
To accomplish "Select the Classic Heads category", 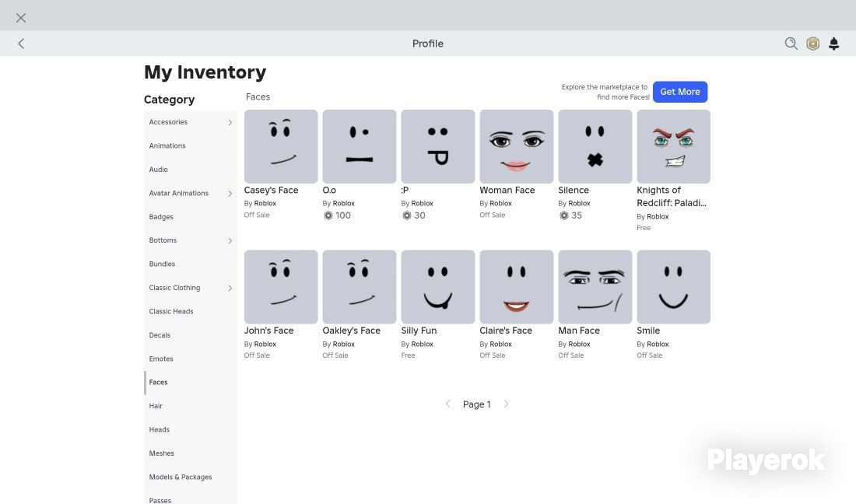I will [x=191, y=311].
